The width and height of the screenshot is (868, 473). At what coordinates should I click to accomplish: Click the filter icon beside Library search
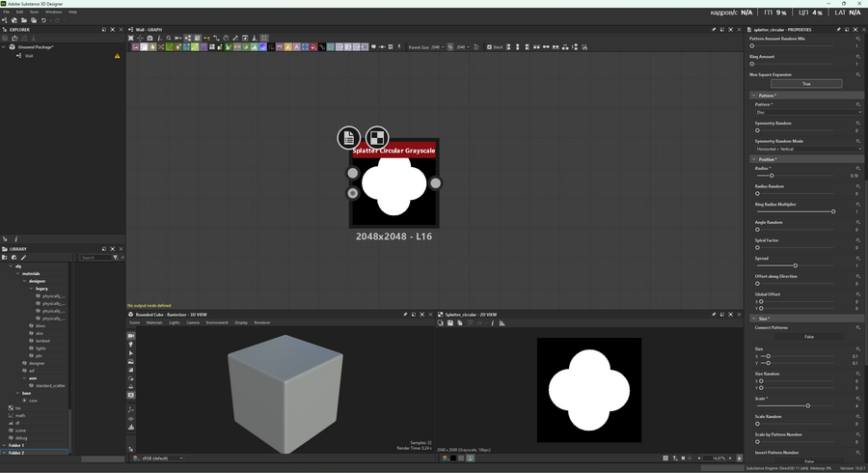[116, 258]
